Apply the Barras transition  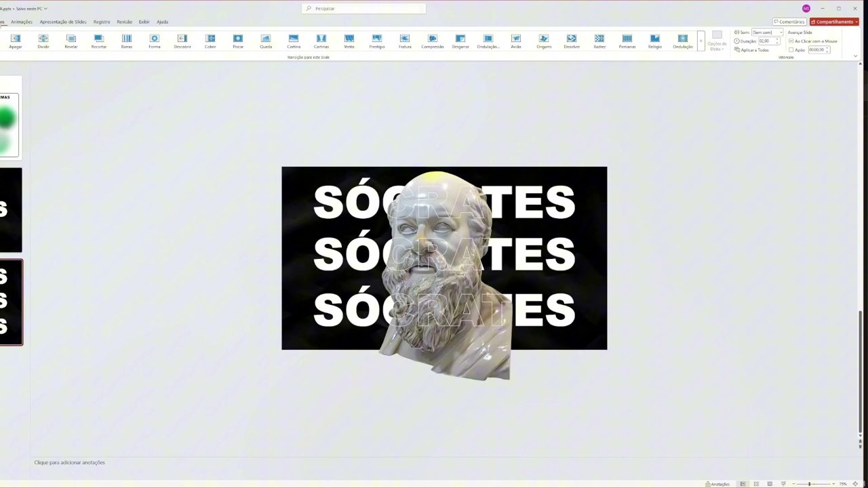[x=127, y=41]
